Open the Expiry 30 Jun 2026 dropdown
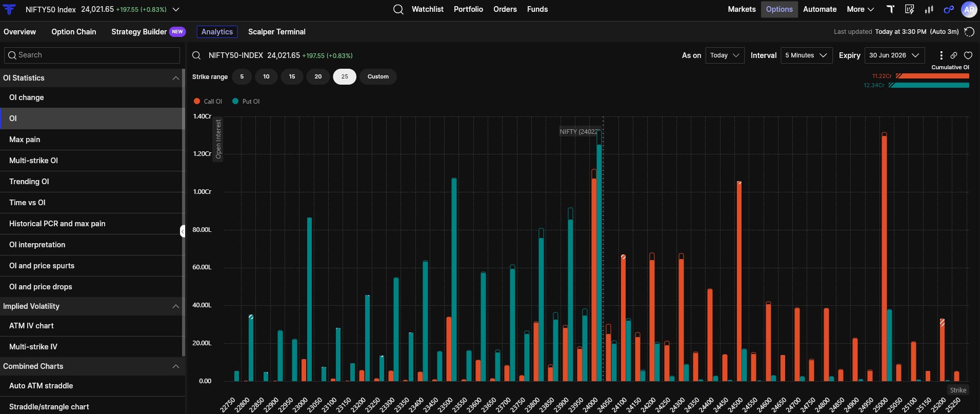Screen dimensions: 980x414 point(895,55)
